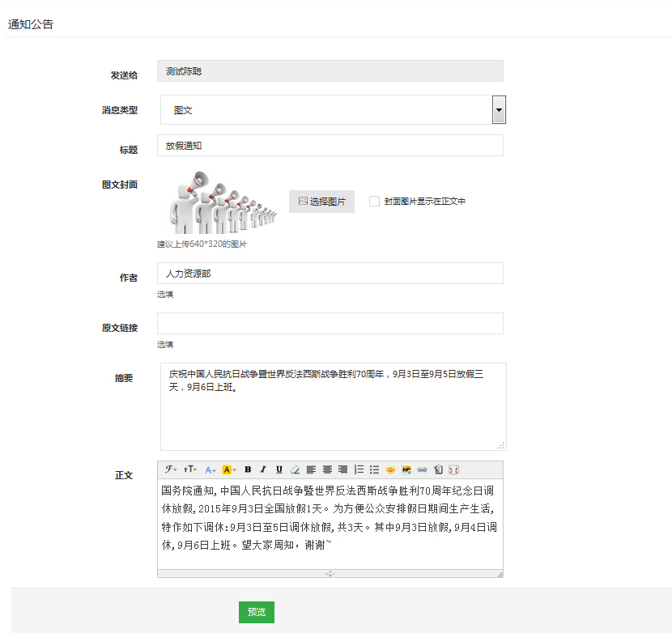Click the paste from clipboard icon
The image size is (672, 633).
pyautogui.click(x=438, y=469)
